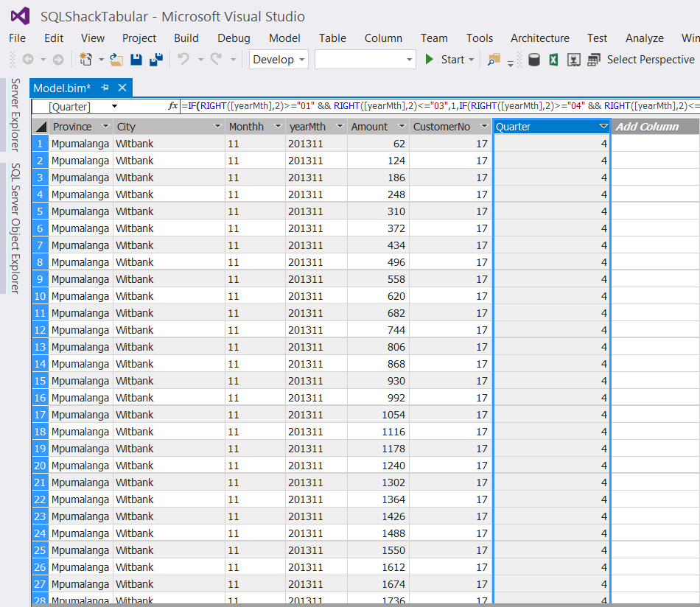Click the Add Column header
The image size is (700, 607).
point(647,127)
